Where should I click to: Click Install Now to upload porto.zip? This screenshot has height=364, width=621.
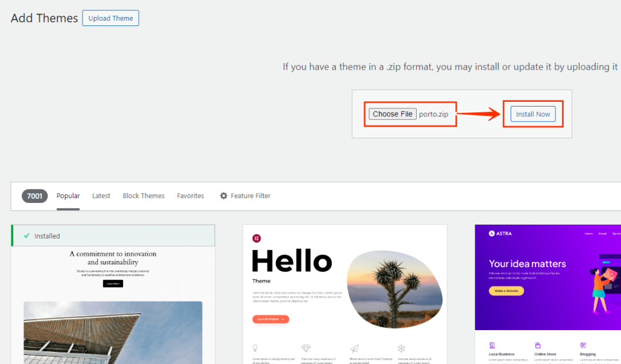click(x=532, y=114)
